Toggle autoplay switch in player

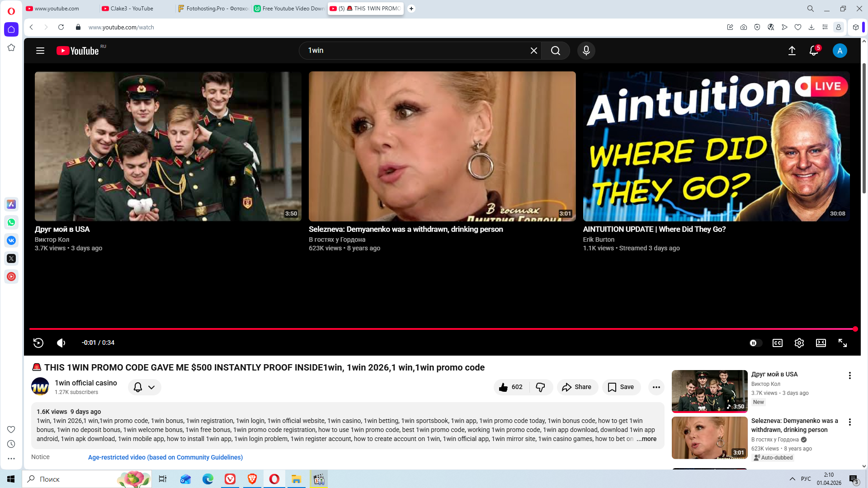755,343
